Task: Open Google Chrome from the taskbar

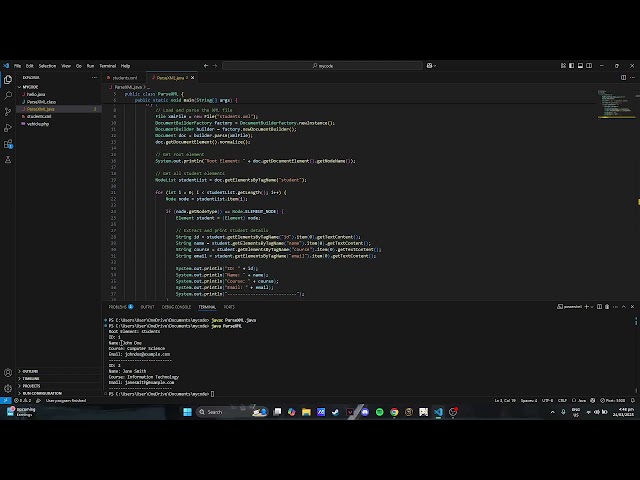Action: [394, 412]
